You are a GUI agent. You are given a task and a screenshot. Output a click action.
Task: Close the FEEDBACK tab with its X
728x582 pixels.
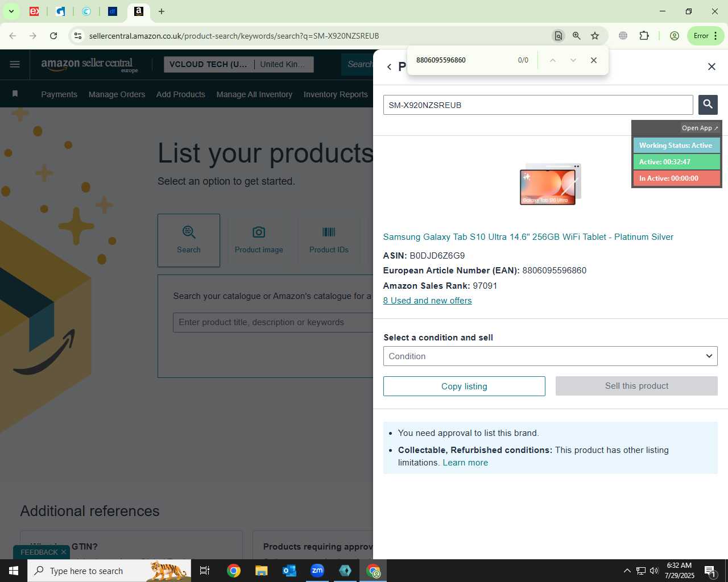tap(64, 552)
